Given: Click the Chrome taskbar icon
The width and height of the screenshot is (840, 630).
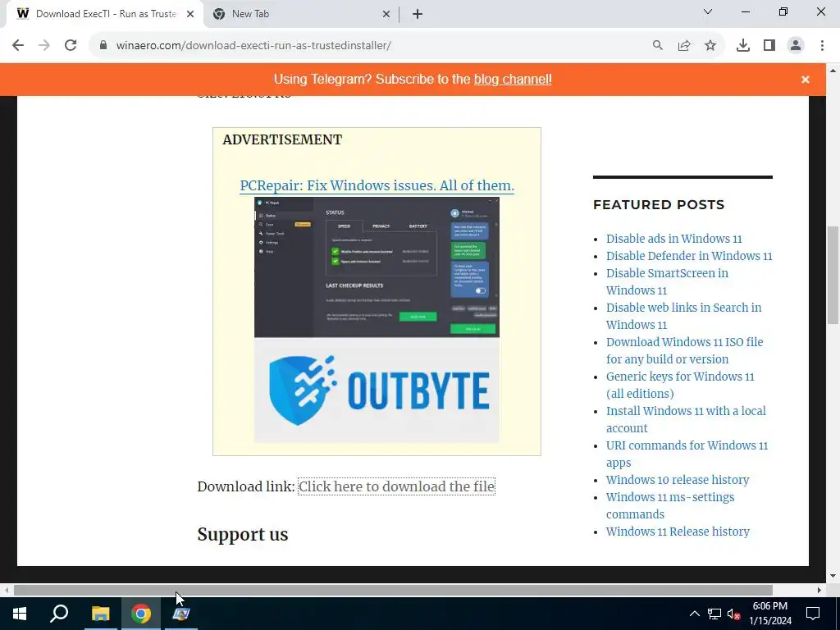Looking at the screenshot, I should (x=141, y=614).
